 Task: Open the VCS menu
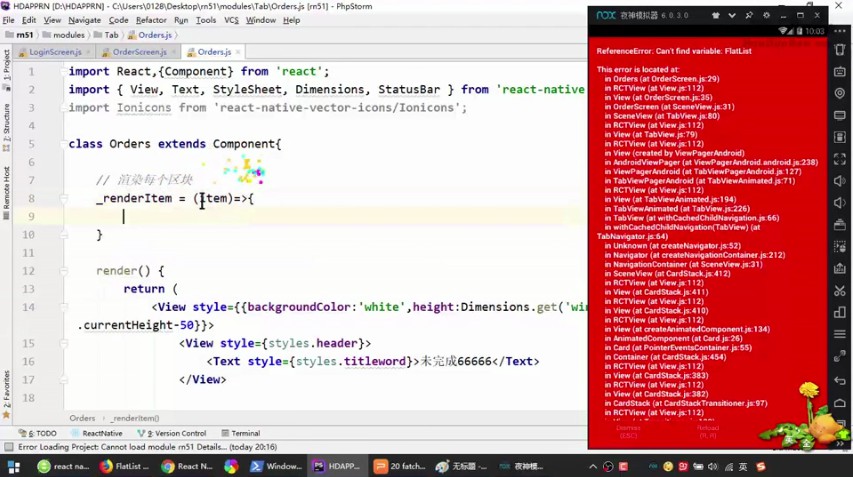click(231, 20)
